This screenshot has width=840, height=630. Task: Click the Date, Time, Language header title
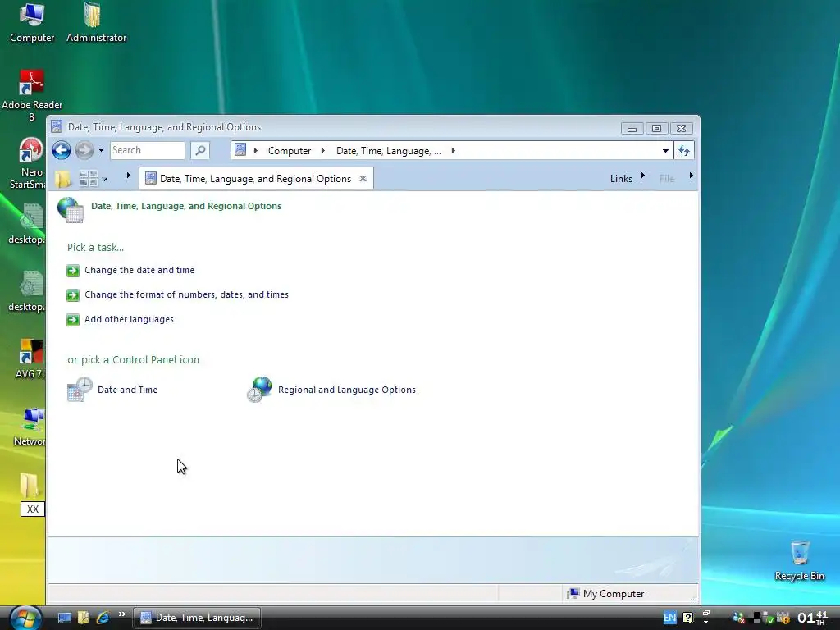coord(186,206)
